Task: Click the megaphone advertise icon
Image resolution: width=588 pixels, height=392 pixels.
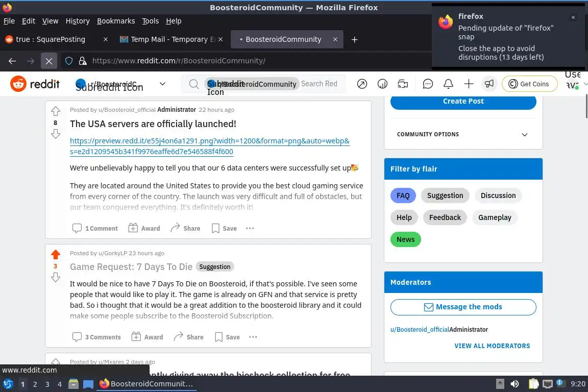Action: point(489,84)
